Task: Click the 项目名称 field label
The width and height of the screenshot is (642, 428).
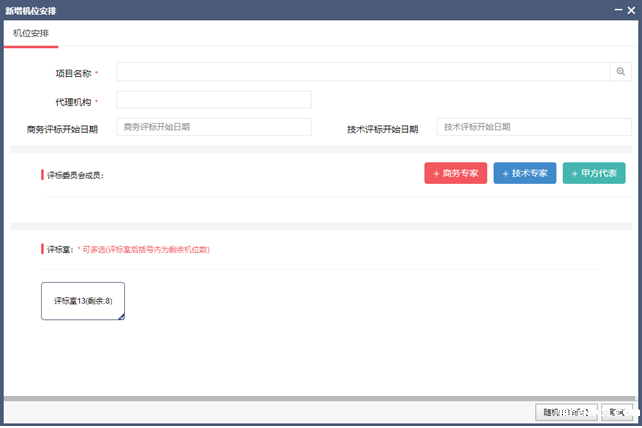Action: tap(73, 73)
